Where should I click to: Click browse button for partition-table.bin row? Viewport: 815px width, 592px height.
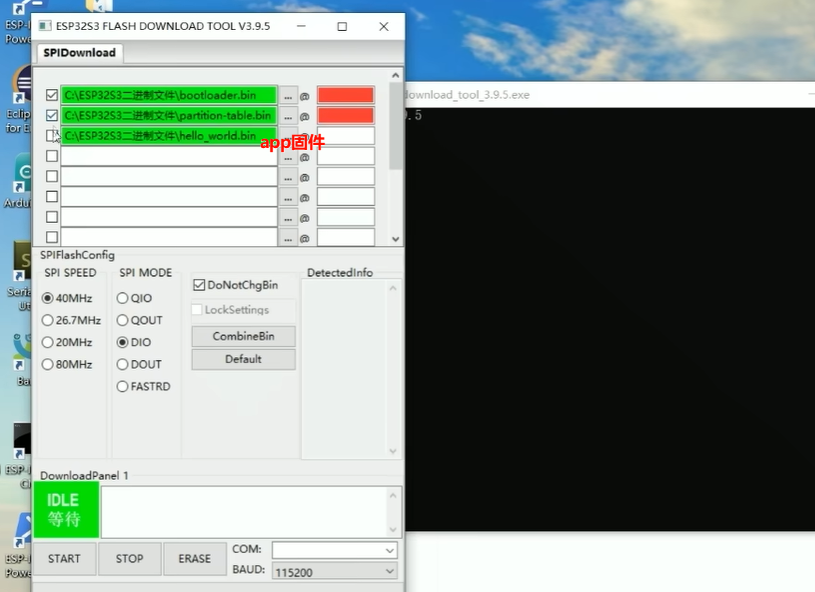point(288,116)
